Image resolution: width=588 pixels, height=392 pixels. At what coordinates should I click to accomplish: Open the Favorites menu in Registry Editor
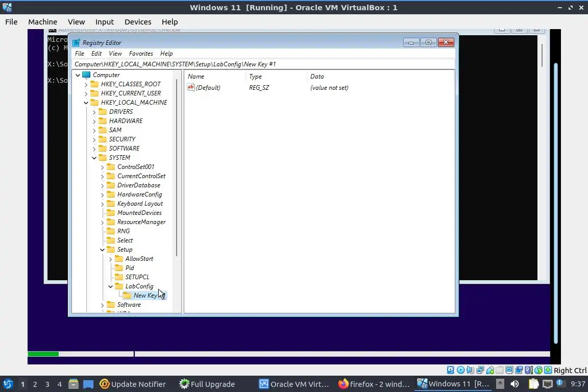click(x=141, y=54)
